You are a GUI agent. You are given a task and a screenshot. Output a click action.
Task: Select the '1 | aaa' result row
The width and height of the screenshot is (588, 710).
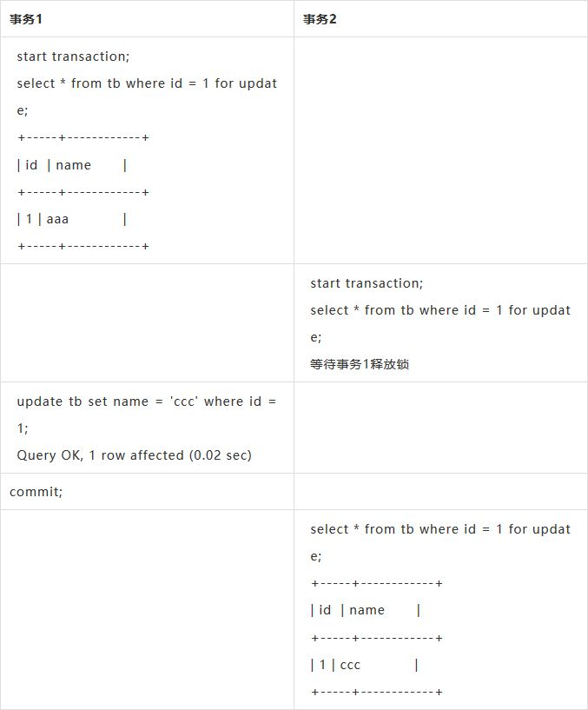point(71,219)
